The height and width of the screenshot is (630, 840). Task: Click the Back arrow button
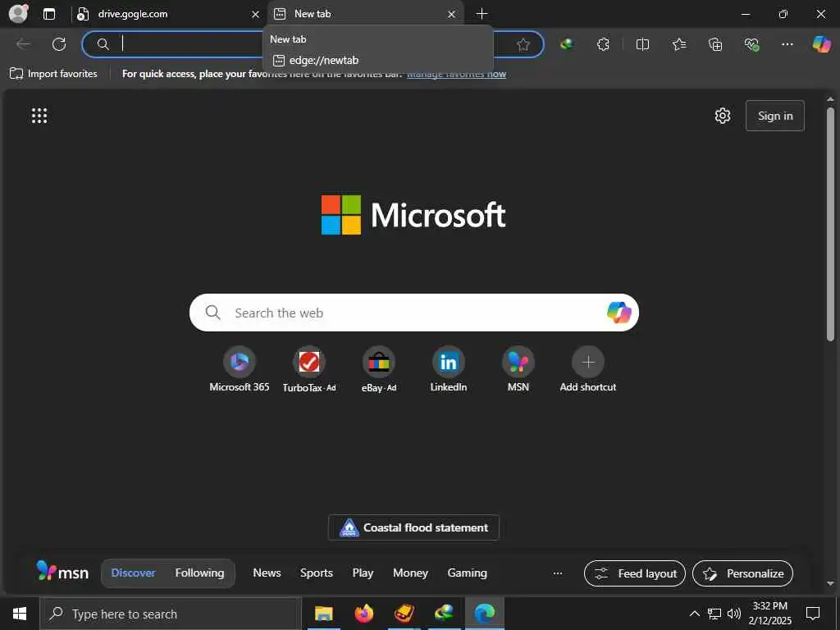pyautogui.click(x=23, y=44)
